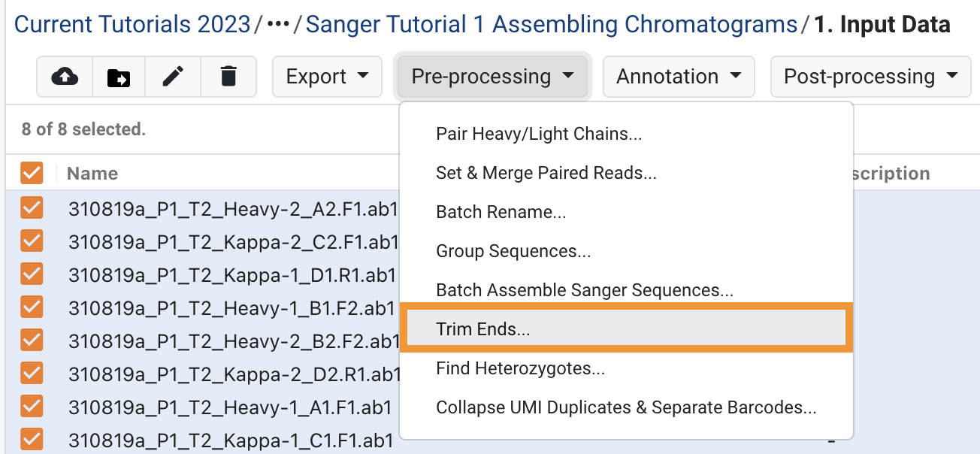This screenshot has height=454, width=980.
Task: Click the cloud upload icon
Action: pos(65,77)
